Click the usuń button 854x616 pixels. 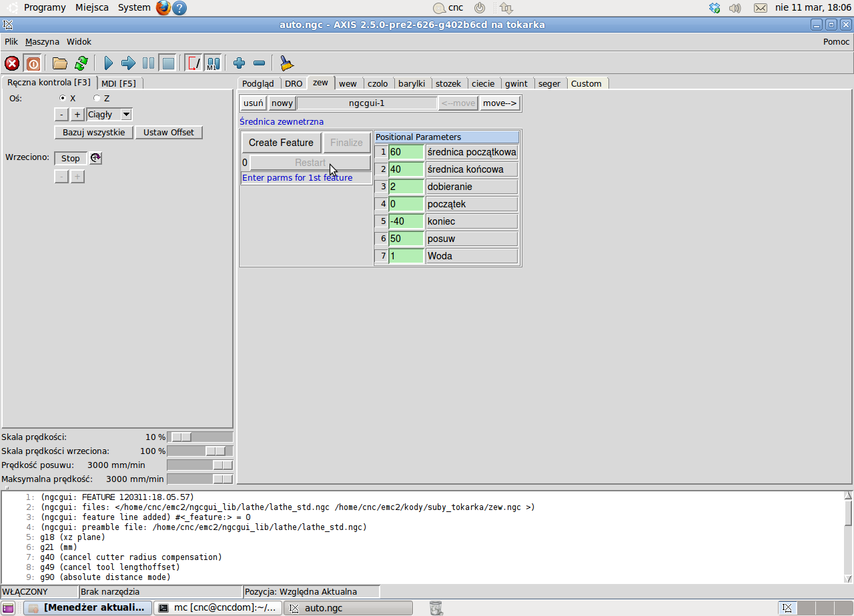click(254, 103)
